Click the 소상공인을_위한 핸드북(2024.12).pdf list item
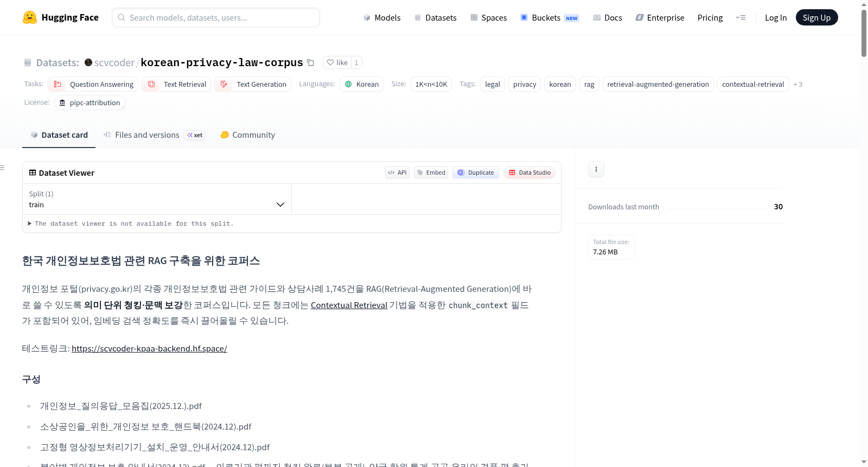This screenshot has width=868, height=467. (146, 427)
